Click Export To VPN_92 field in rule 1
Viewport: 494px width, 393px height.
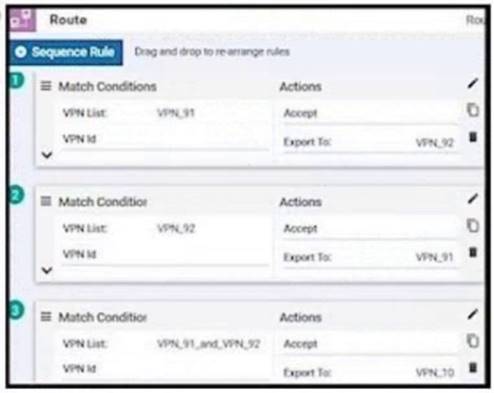(369, 142)
